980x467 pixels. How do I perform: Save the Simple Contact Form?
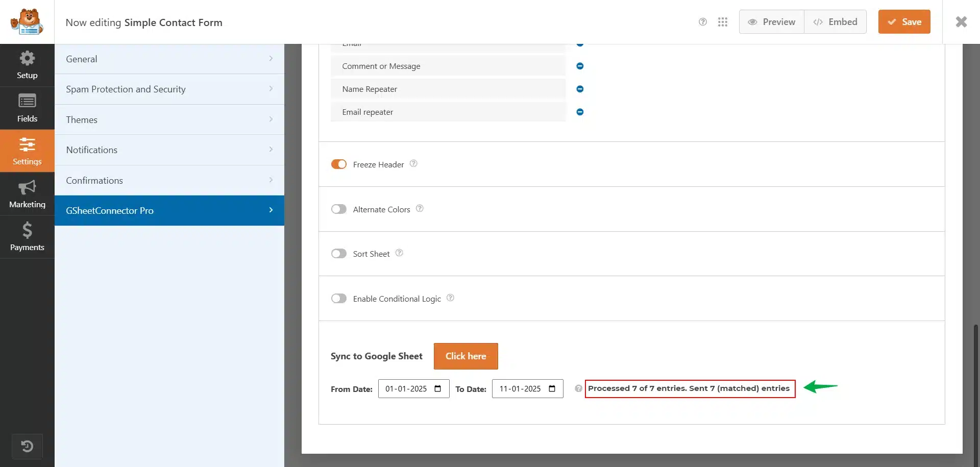[904, 21]
